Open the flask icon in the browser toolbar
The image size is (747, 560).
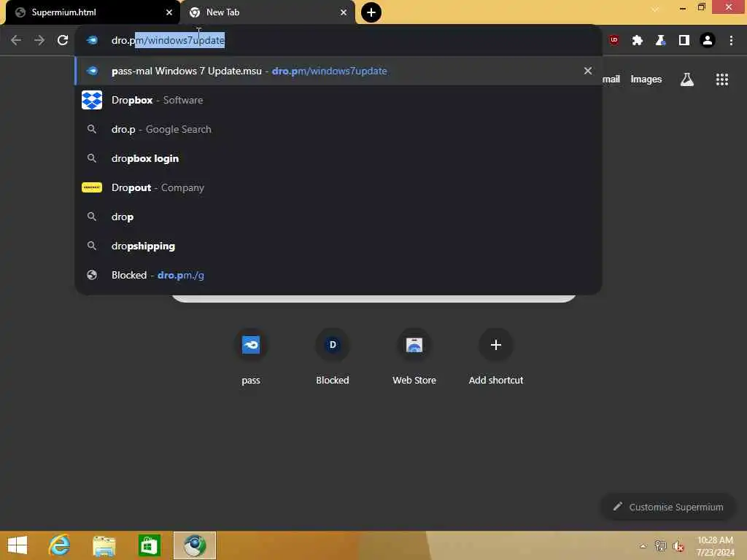(660, 41)
